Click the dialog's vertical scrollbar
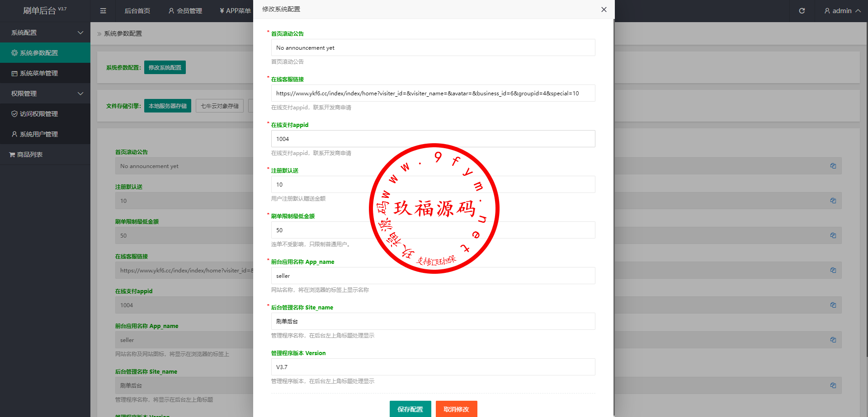 tap(614, 217)
